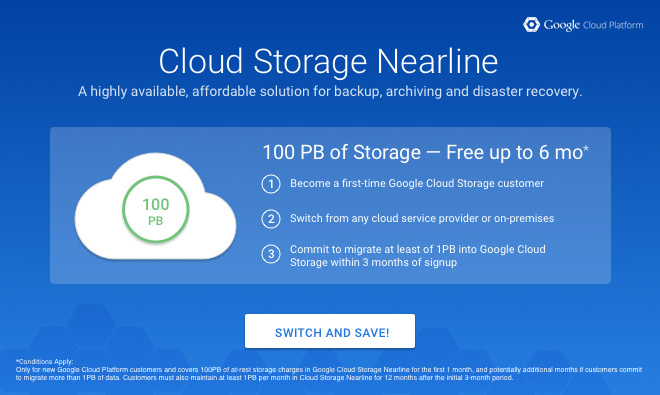Image resolution: width=660 pixels, height=395 pixels.
Task: Click the white cloud illustration
Action: click(x=155, y=206)
